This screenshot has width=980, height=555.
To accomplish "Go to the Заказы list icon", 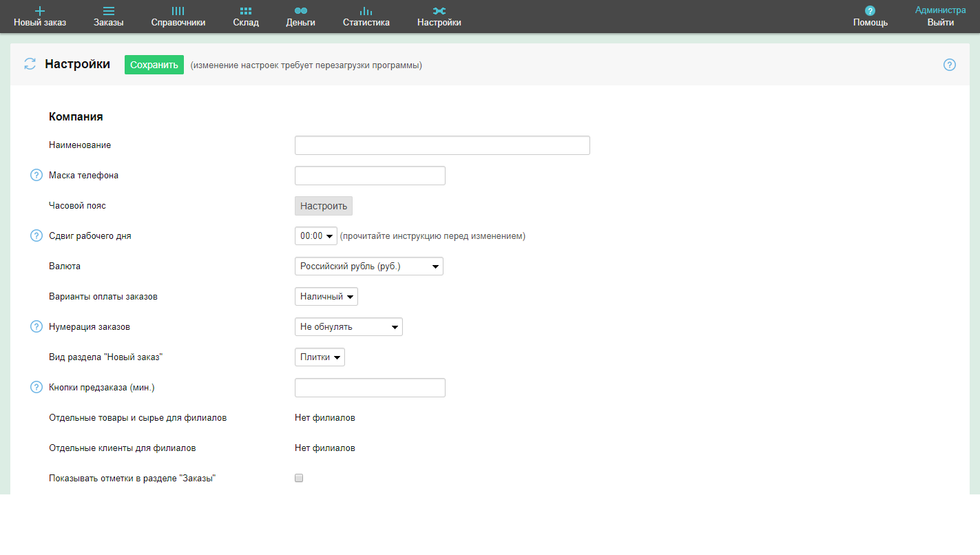I will [109, 10].
